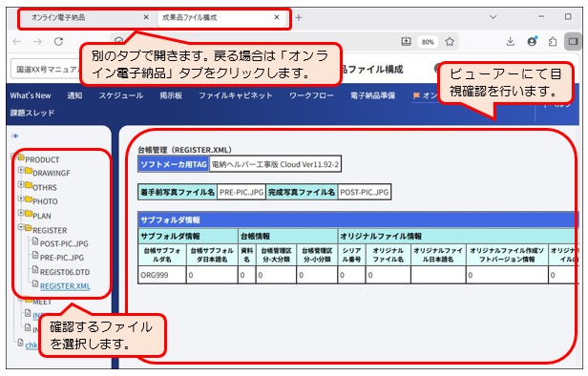588x376 pixels.
Task: Select the REGIST06.DTD file
Action: (x=65, y=272)
